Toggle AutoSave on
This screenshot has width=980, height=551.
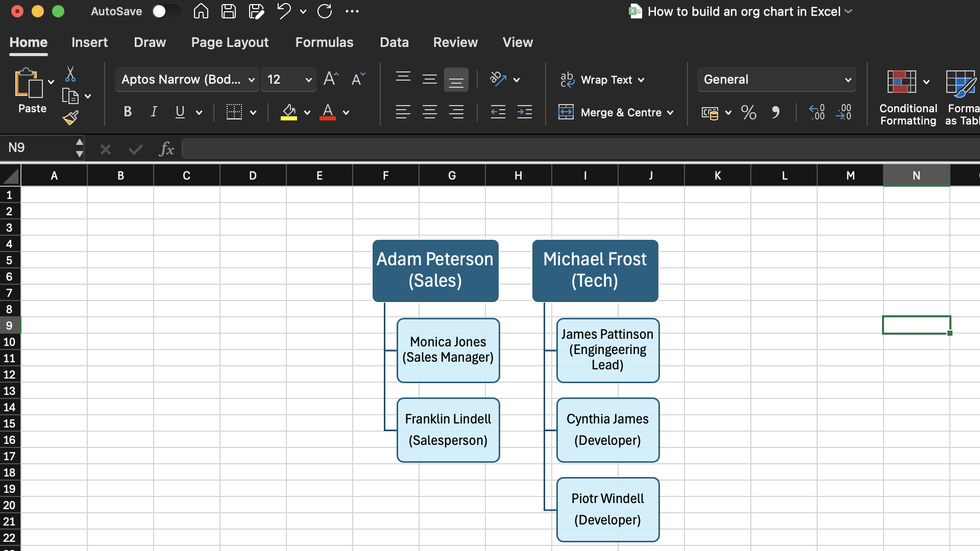(166, 11)
